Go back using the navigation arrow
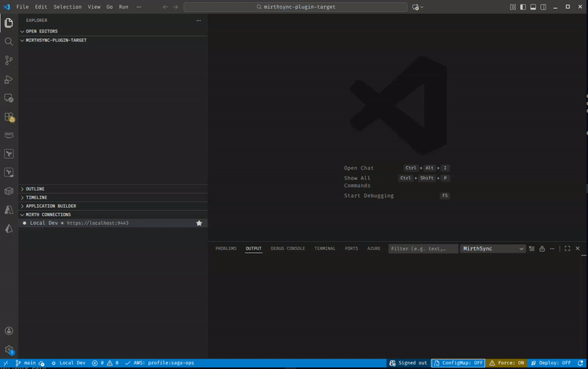588x369 pixels. pos(165,7)
